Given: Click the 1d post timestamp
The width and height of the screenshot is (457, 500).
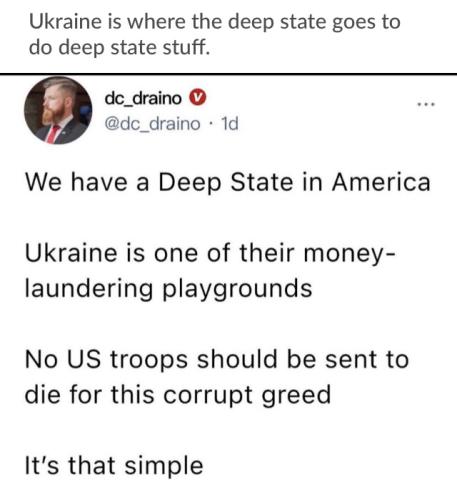Looking at the screenshot, I should 230,124.
